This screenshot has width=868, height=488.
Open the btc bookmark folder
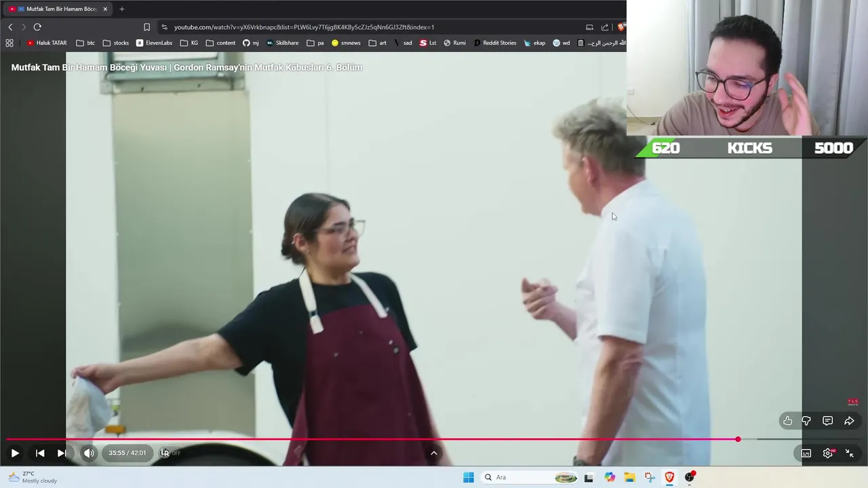click(x=85, y=43)
